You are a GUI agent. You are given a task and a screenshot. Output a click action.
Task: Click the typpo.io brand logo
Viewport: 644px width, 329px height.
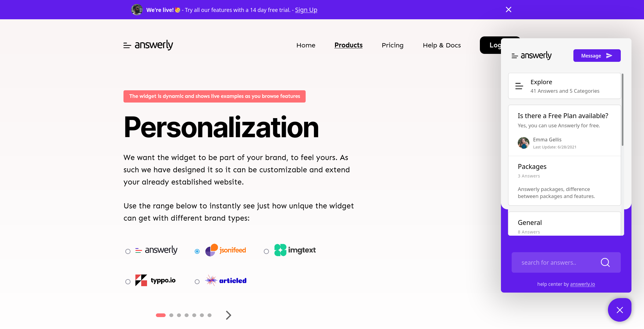click(x=155, y=280)
